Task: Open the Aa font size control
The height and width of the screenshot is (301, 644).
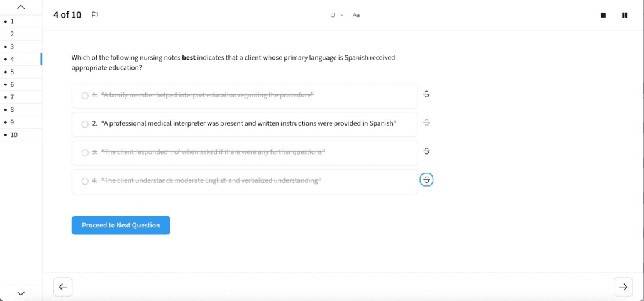Action: click(x=356, y=15)
